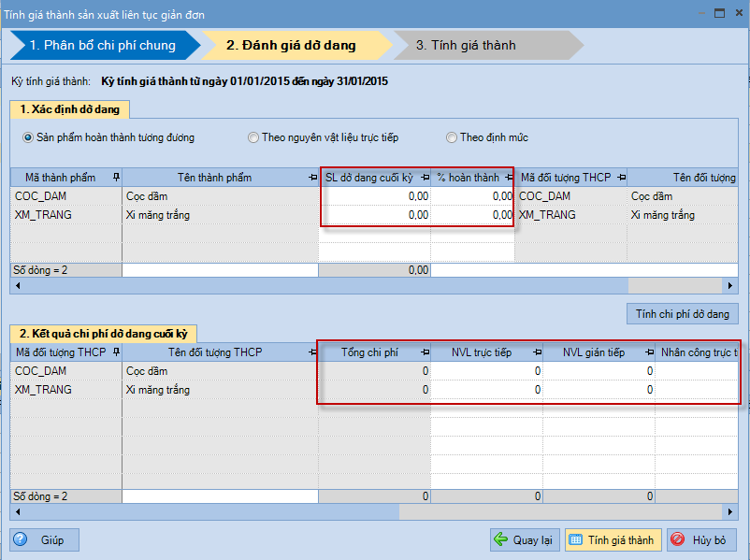Click the upper grid horizontal scrollbar thumb
750x560 pixels.
coord(325,286)
